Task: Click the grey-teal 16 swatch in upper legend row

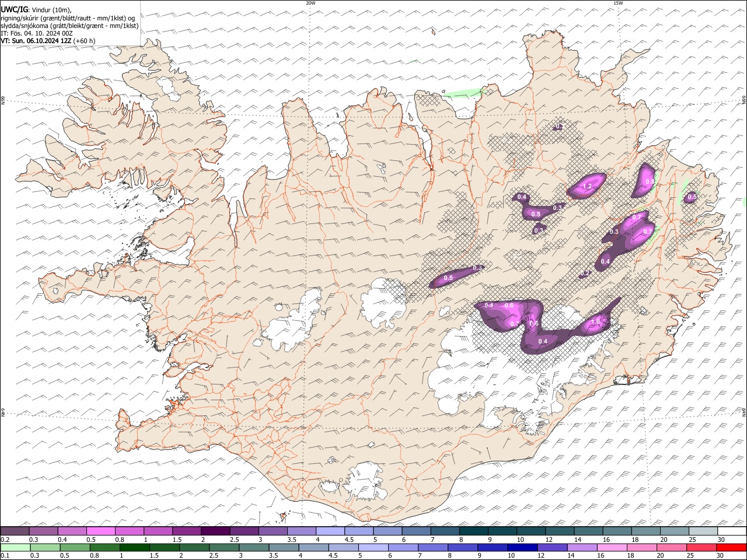Action: pos(617,531)
